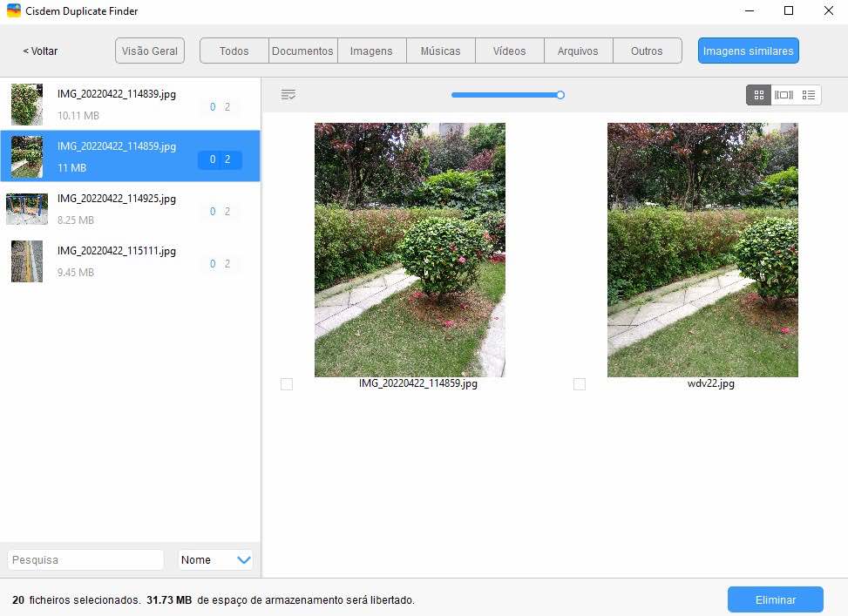
Task: Click the Cisdem Duplicate Finder title bar icon
Action: pyautogui.click(x=13, y=11)
